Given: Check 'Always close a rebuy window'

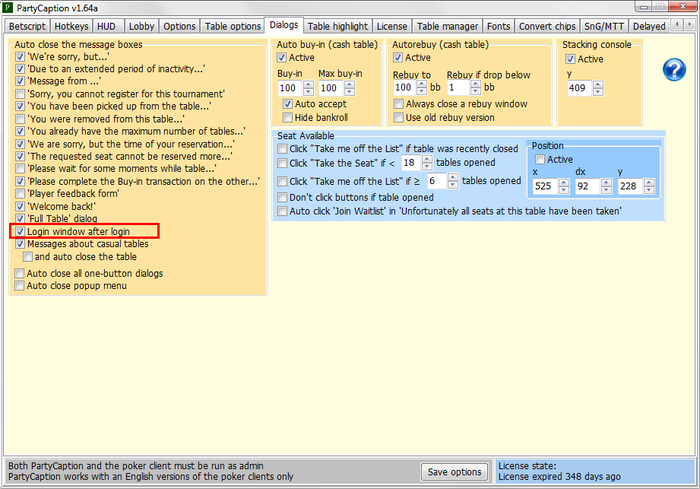Looking at the screenshot, I should [x=399, y=104].
